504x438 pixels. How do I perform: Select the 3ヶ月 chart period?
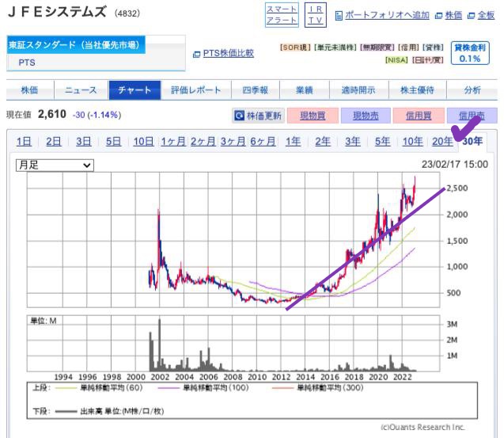tap(233, 141)
